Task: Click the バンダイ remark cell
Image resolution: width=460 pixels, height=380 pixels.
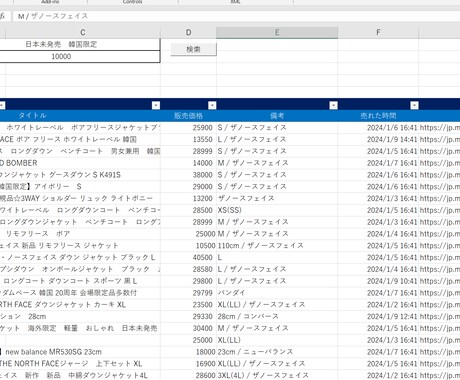Action: pos(277,293)
